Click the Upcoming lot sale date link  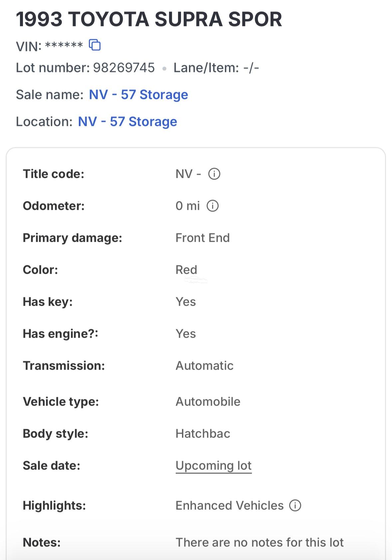[214, 465]
